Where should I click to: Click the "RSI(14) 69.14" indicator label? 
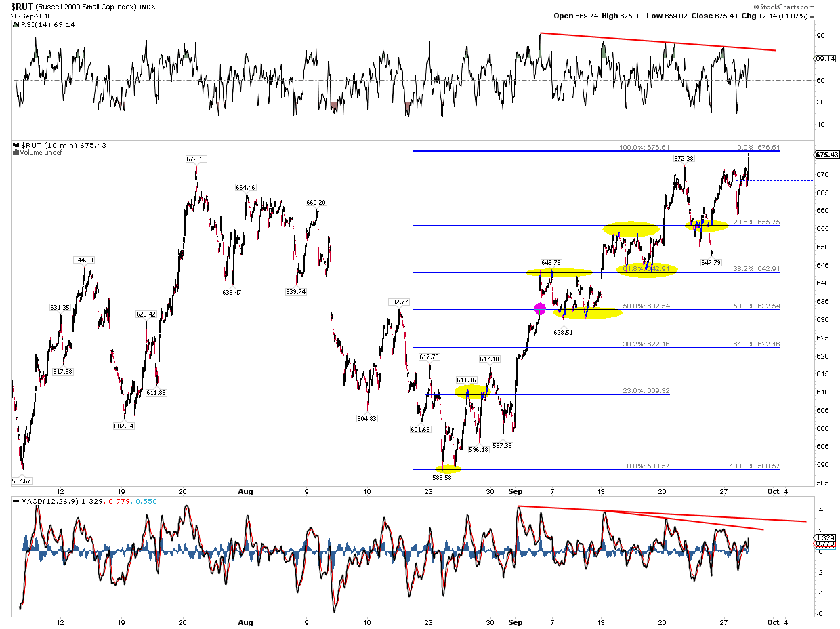pos(45,25)
